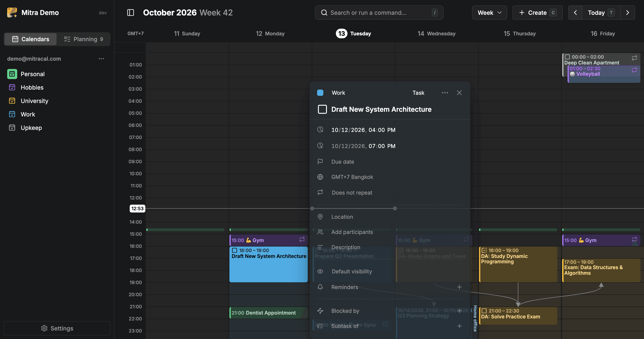Open the Does not repeat recurrence option
The width and height of the screenshot is (644, 339).
352,193
